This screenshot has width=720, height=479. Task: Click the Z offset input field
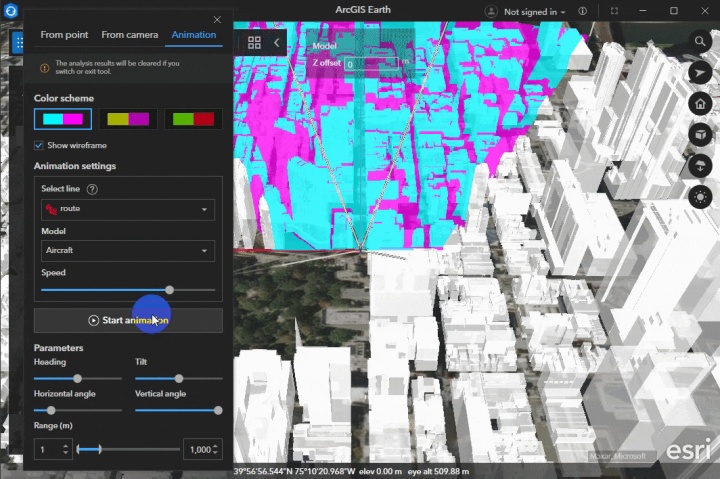point(372,64)
